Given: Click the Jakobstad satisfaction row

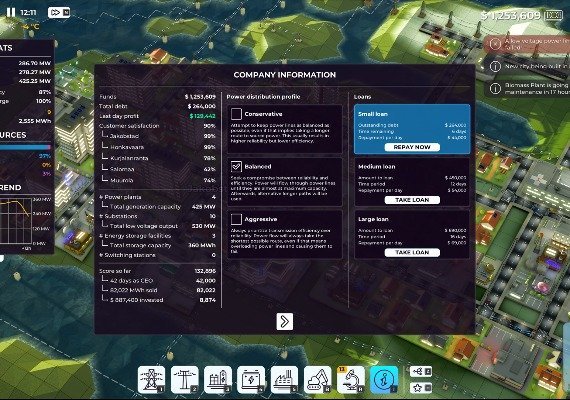Looking at the screenshot, I should coord(158,136).
